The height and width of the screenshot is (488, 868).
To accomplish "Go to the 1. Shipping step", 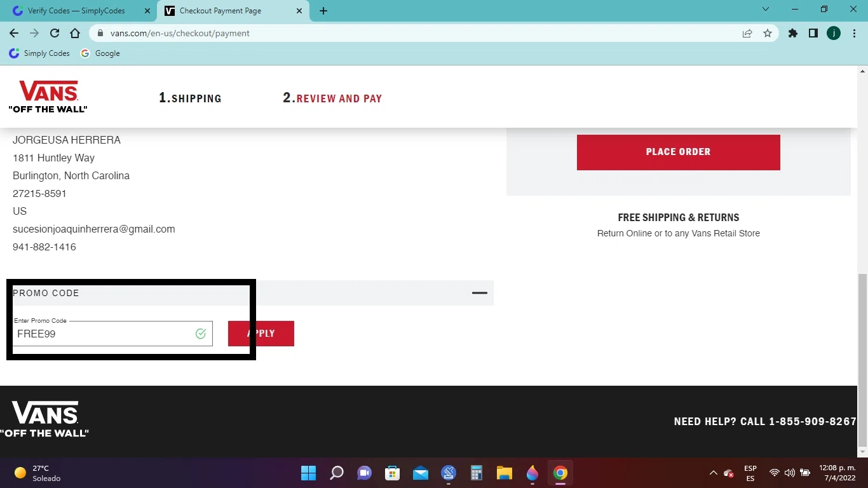I will point(190,98).
